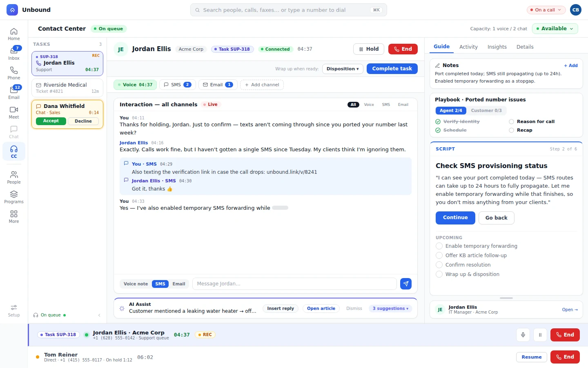Add a new note
Viewport: 588px width, 368px height.
pyautogui.click(x=571, y=65)
